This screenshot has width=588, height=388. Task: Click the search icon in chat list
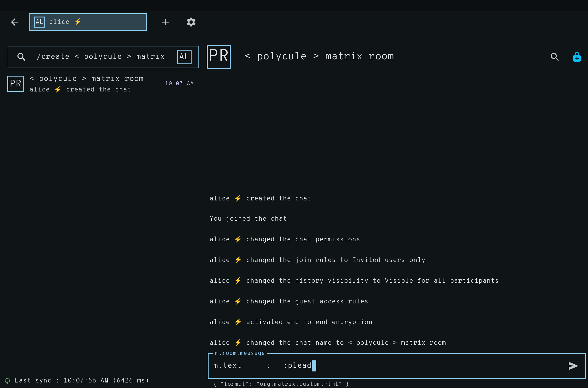[22, 57]
